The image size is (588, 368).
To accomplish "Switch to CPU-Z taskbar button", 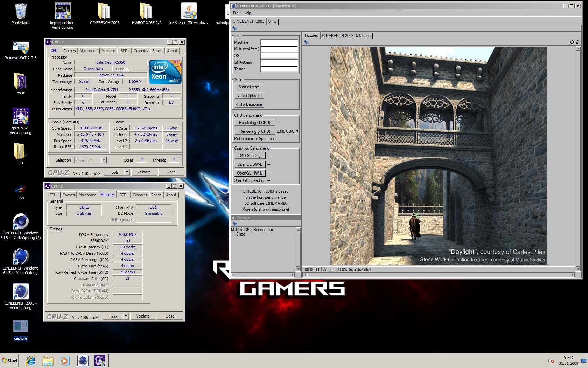I will point(100,361).
